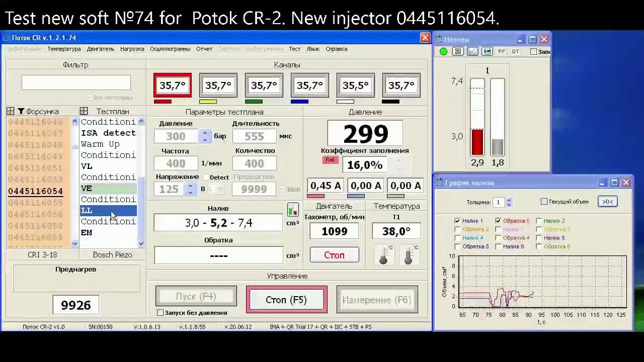Click the round gauge icon in Наливы toolbar
This screenshot has height=362, width=644.
[487, 51]
